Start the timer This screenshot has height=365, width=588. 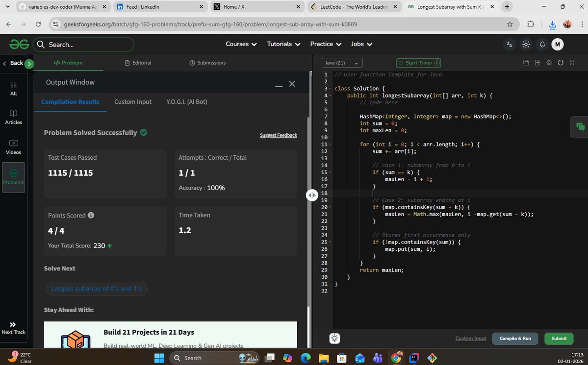pos(418,63)
